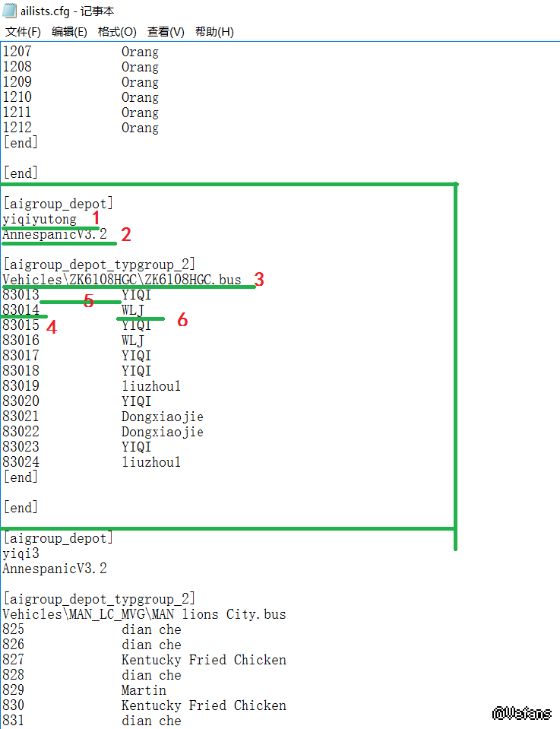
Task: Click dian che in row 828
Action: pyautogui.click(x=151, y=675)
